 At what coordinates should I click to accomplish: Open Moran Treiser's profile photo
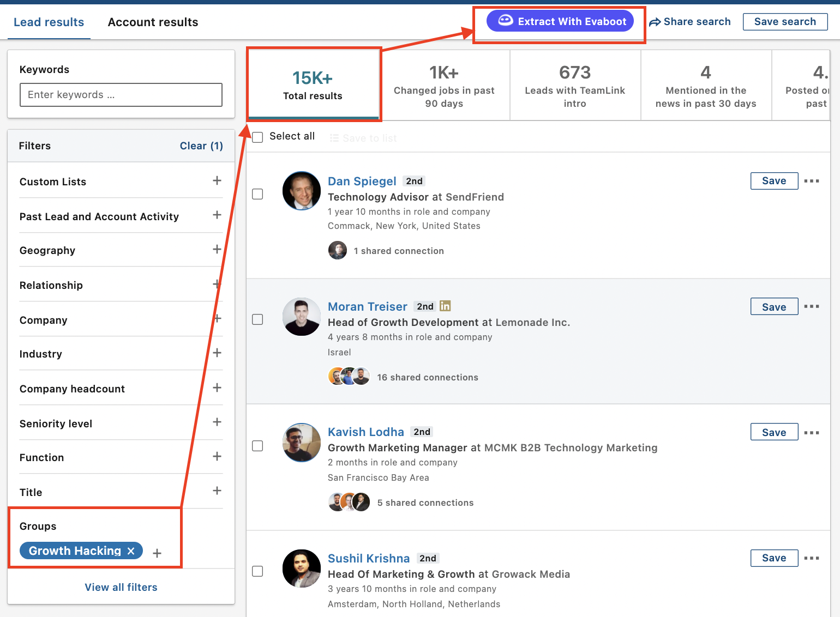[x=302, y=316]
